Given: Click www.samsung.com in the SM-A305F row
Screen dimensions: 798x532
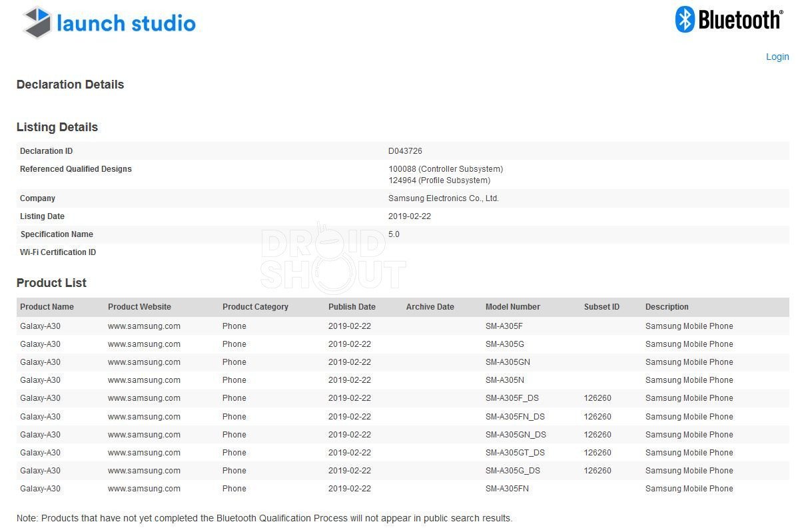Looking at the screenshot, I should 144,326.
